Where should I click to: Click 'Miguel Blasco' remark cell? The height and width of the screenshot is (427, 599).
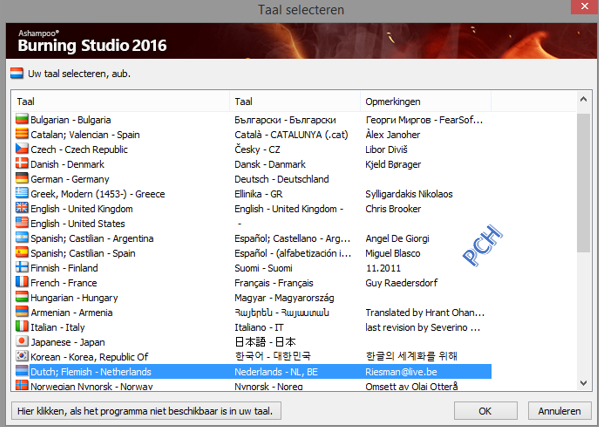(x=393, y=254)
